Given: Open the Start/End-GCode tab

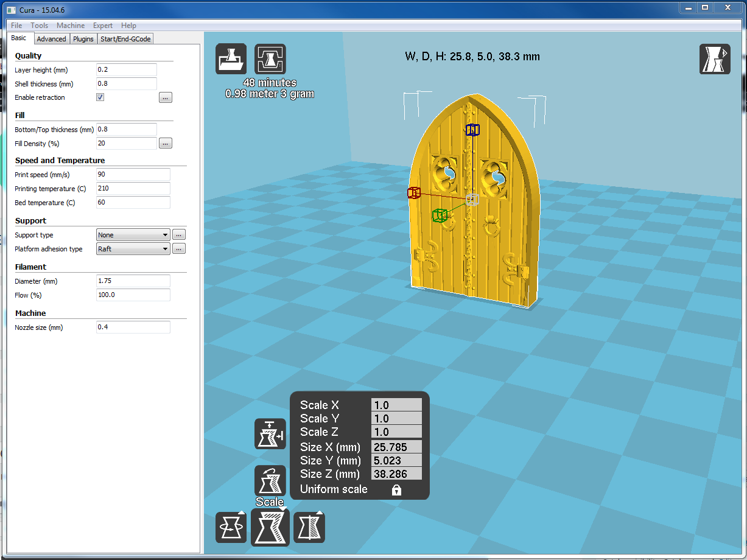Looking at the screenshot, I should [125, 39].
